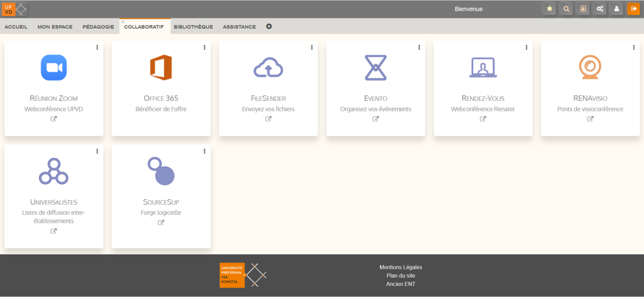Click external link icon under Universalistes description
Viewport: 644px width, 297px height.
point(54,231)
